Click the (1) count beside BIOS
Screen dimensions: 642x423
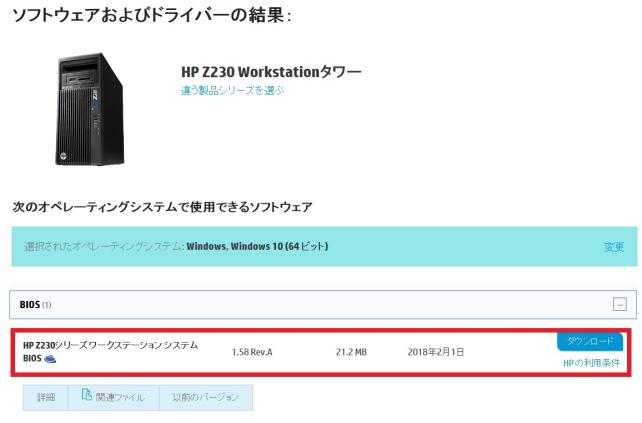click(47, 305)
